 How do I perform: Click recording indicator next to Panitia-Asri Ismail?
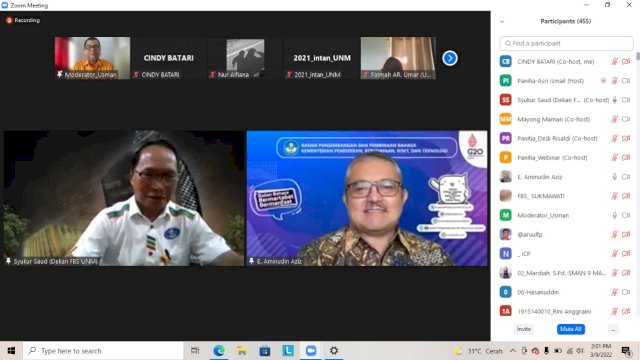pos(603,81)
